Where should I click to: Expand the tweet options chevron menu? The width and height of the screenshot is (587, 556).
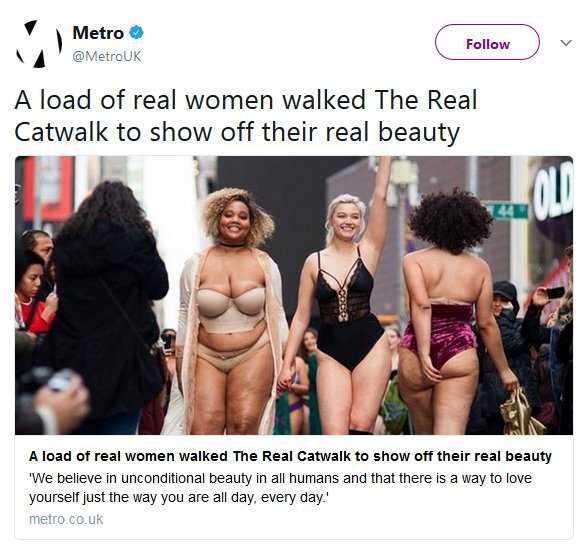[x=566, y=43]
